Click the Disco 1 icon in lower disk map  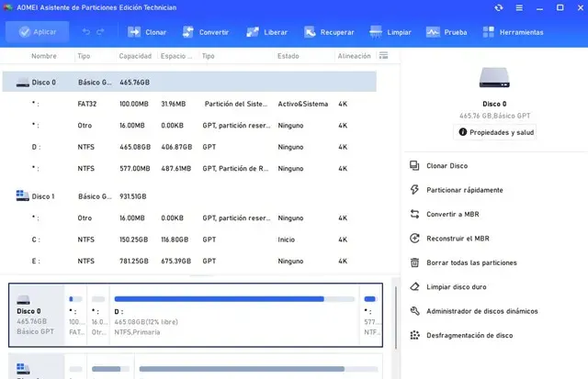click(x=23, y=369)
